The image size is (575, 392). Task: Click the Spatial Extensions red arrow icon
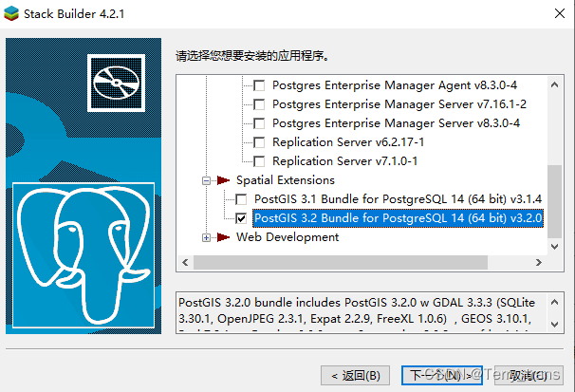(223, 180)
